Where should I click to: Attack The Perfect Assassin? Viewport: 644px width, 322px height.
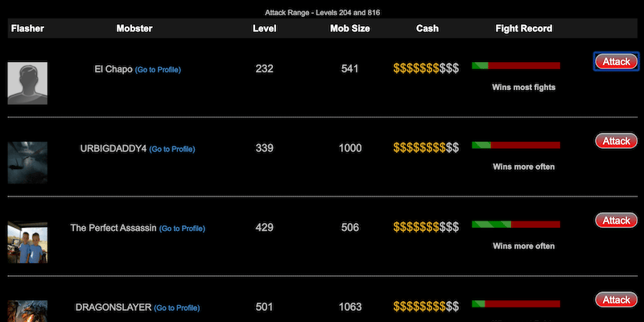click(616, 221)
